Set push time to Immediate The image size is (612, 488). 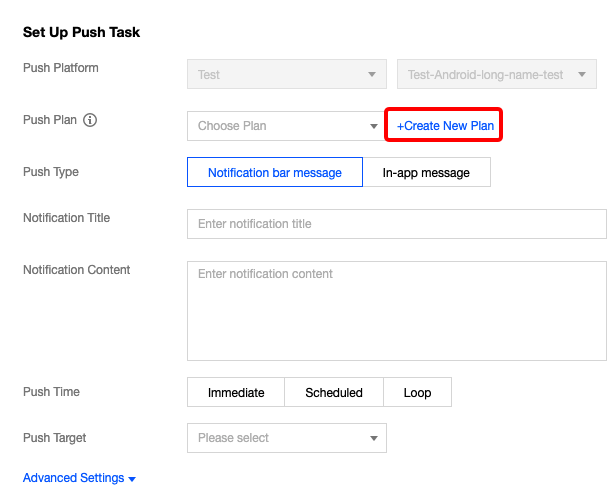click(x=236, y=393)
